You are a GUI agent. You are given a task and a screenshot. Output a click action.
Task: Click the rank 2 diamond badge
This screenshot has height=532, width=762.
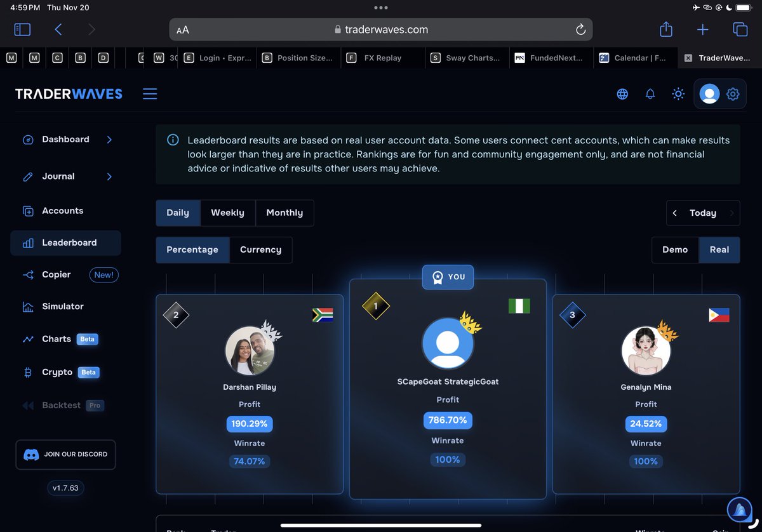click(x=176, y=314)
